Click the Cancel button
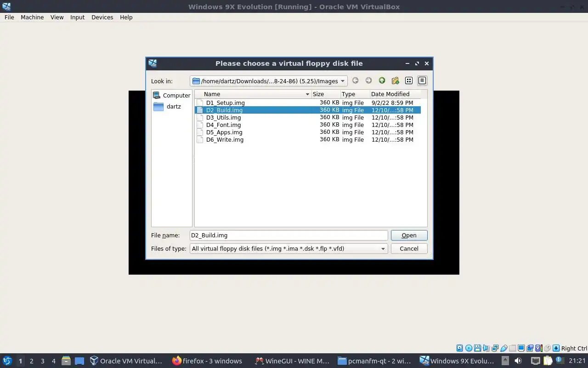Viewport: 588px width, 368px height. coord(409,248)
